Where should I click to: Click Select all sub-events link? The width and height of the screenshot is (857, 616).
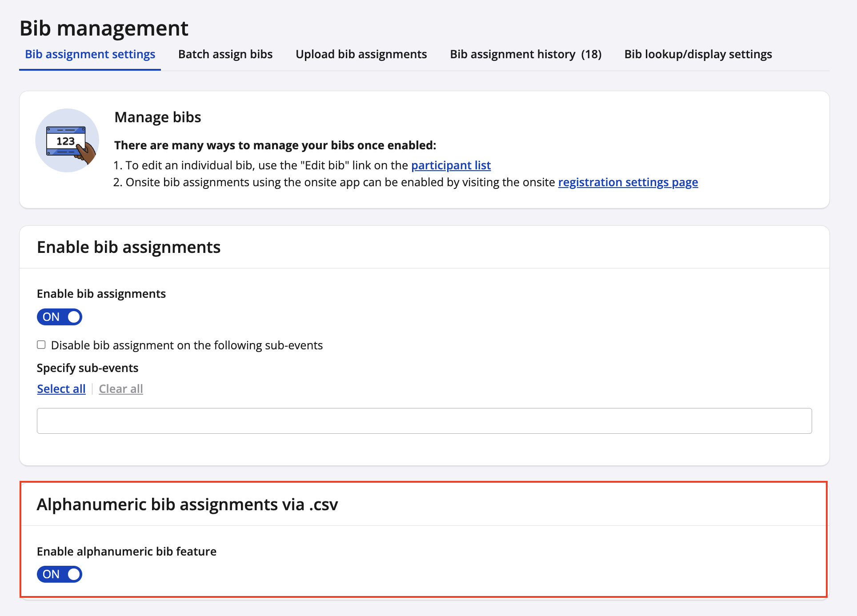coord(61,389)
